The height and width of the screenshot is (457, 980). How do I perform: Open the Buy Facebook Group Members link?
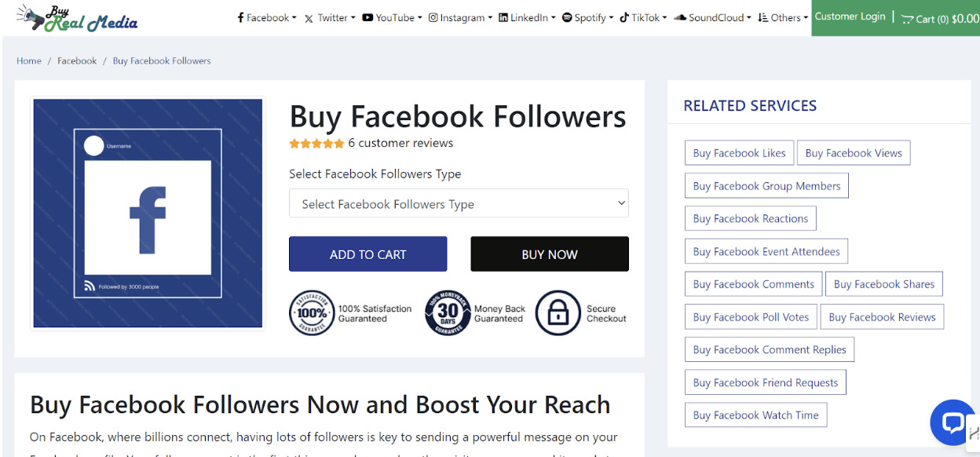pos(766,186)
